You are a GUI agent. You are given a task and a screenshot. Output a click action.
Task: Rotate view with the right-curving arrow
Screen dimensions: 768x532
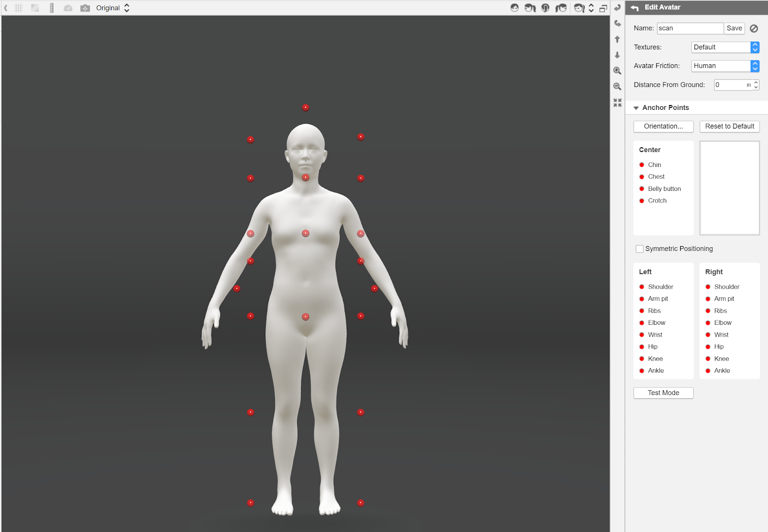pos(617,24)
